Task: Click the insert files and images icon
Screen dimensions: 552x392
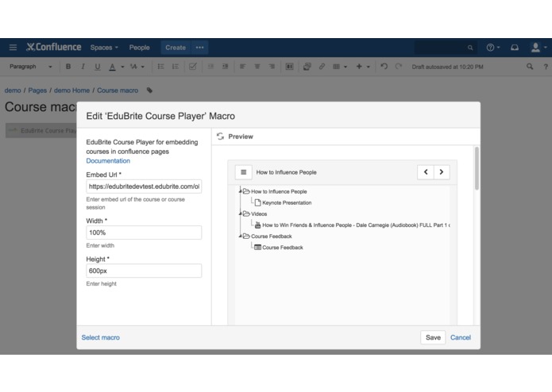Action: pyautogui.click(x=307, y=67)
